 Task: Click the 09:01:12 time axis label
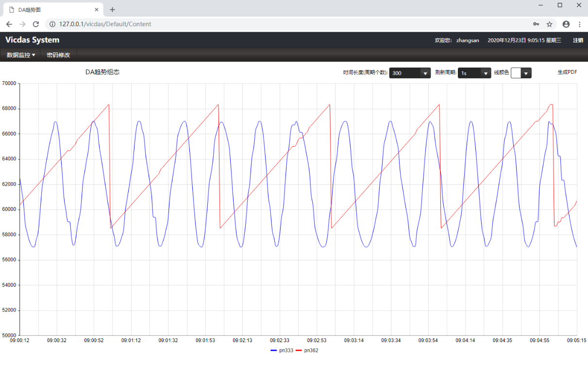click(x=131, y=341)
